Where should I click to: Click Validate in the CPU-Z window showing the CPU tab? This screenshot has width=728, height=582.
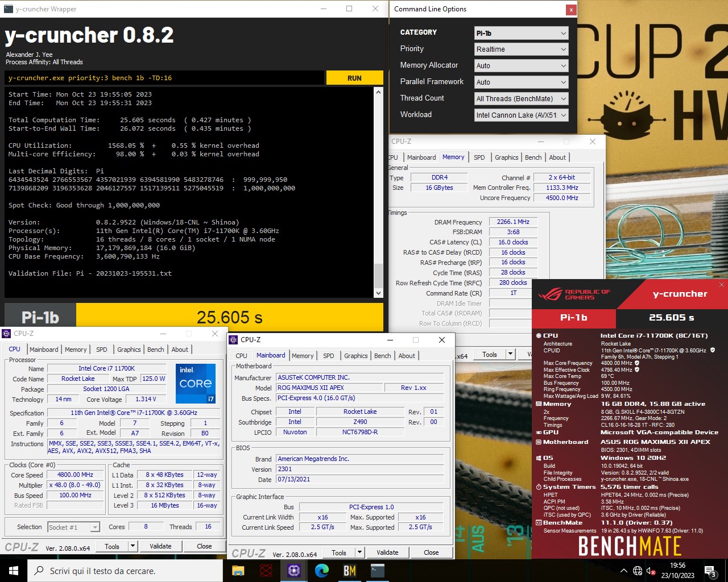tap(160, 546)
